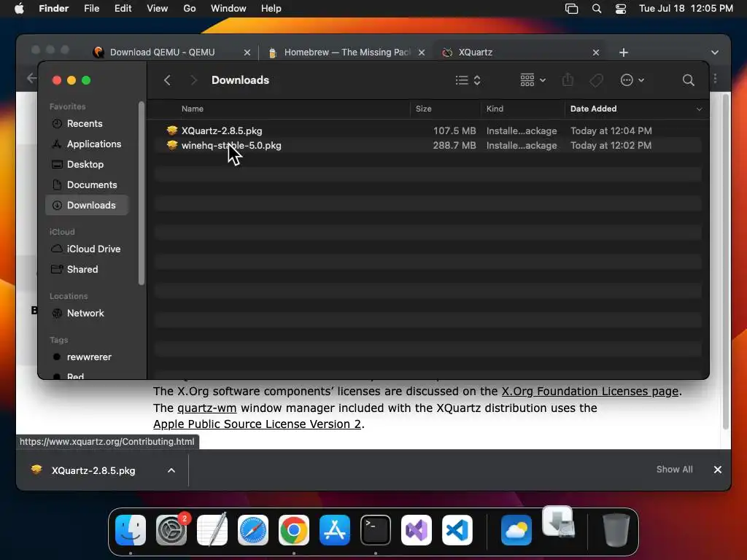Click the Finder tags button

pyautogui.click(x=596, y=80)
